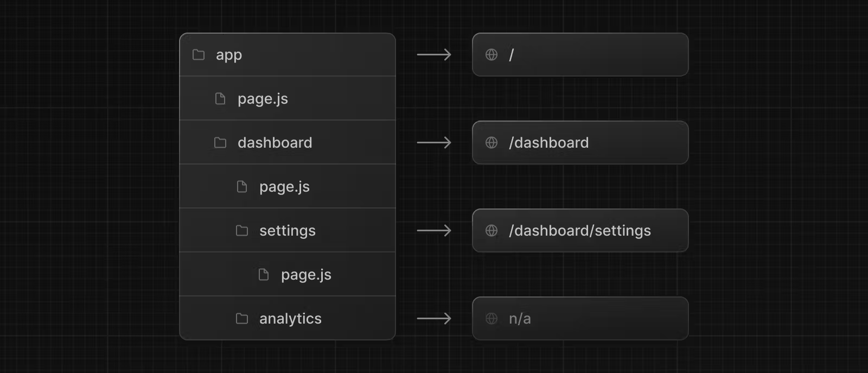Click the settings folder icon

242,231
